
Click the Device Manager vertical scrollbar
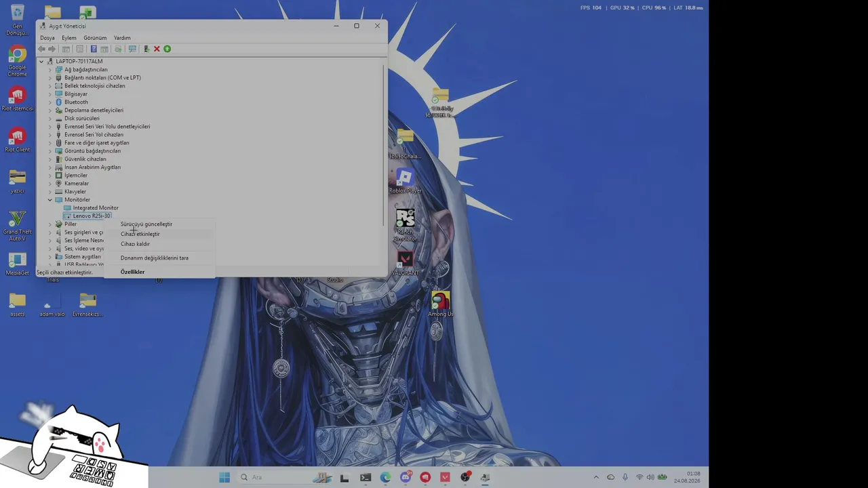[x=384, y=146]
